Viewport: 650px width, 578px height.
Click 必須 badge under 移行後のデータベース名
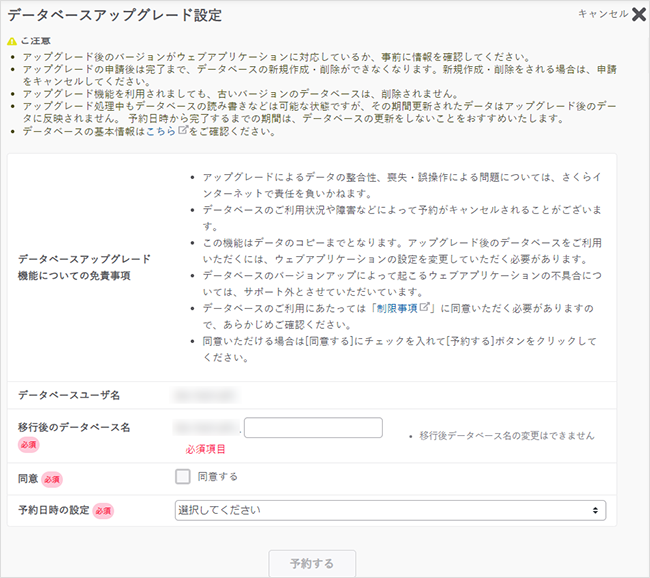tap(30, 444)
